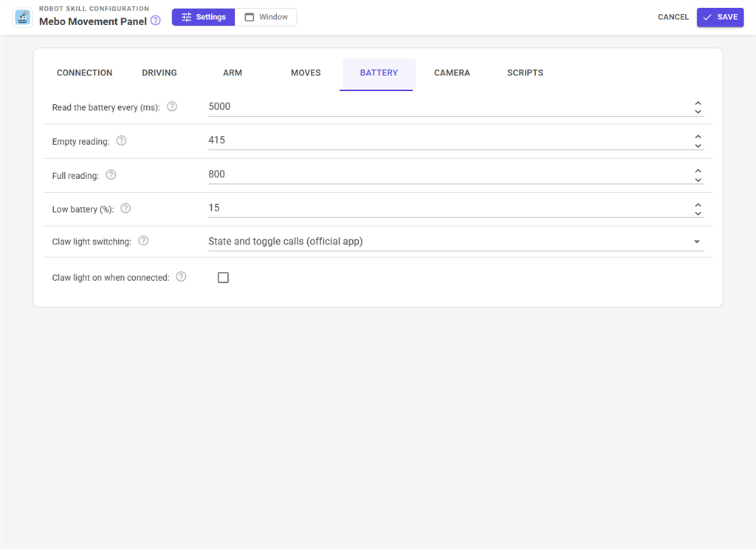Open the Camera tab
This screenshot has height=549, width=756.
[452, 73]
